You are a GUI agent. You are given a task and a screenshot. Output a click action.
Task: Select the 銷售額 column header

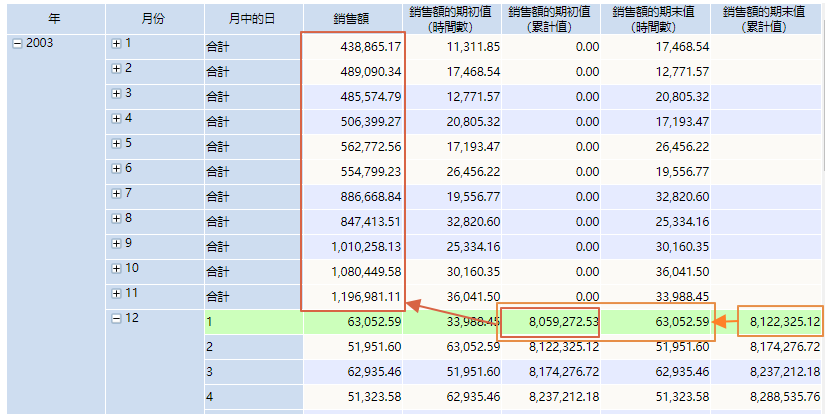click(x=353, y=19)
